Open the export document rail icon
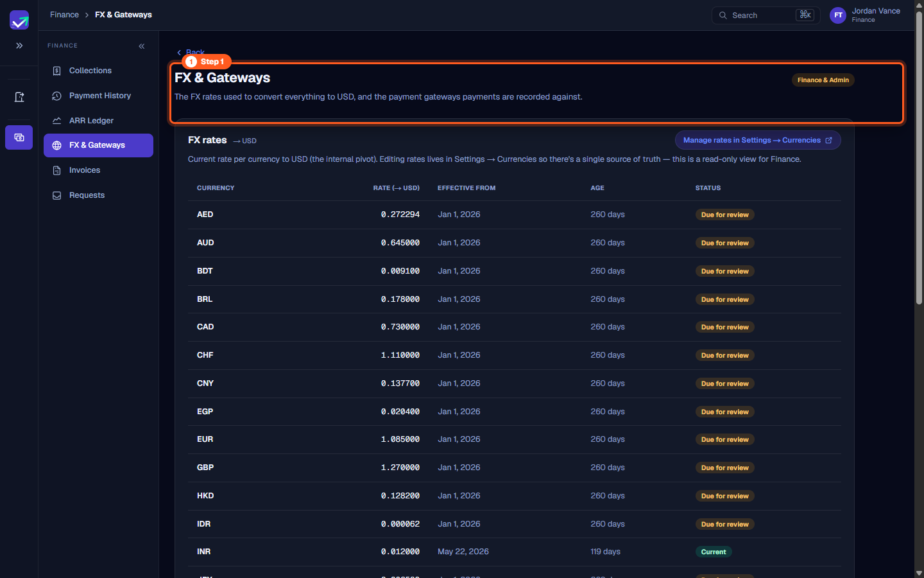Viewport: 924px width, 578px height. click(19, 97)
